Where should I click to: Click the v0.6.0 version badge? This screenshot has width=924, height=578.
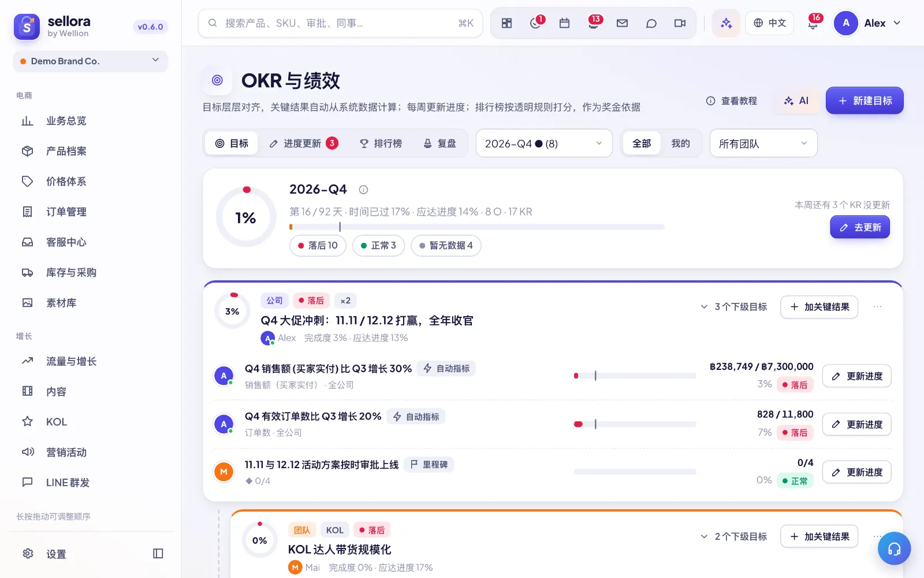[x=150, y=27]
